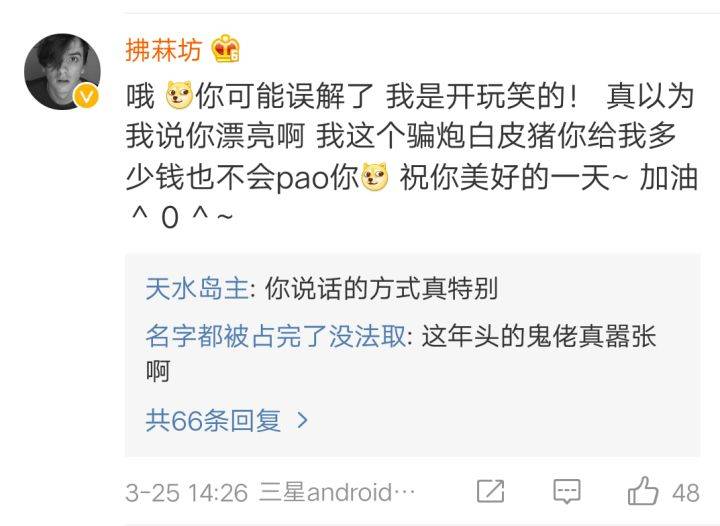The image size is (720, 526).
Task: Click the orange verified badge on avatar
Action: (x=87, y=96)
